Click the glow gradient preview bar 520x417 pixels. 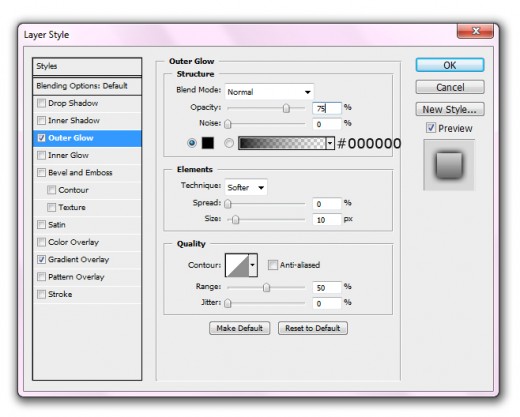click(x=282, y=143)
